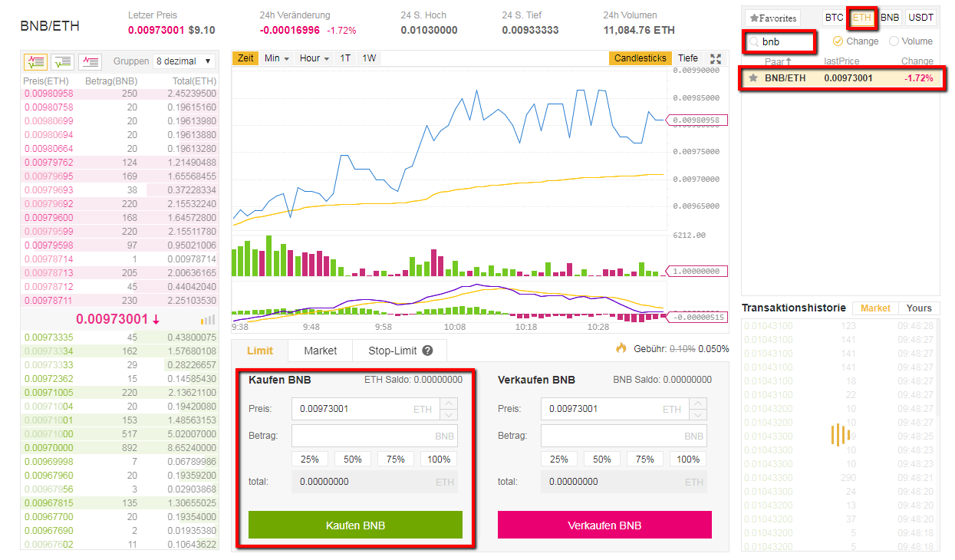Show sell orders only view icon
The width and height of the screenshot is (955, 560).
(x=91, y=61)
